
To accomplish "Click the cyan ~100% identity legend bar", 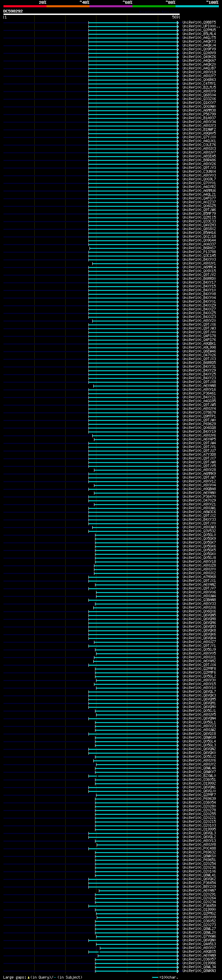I will coord(197,6).
